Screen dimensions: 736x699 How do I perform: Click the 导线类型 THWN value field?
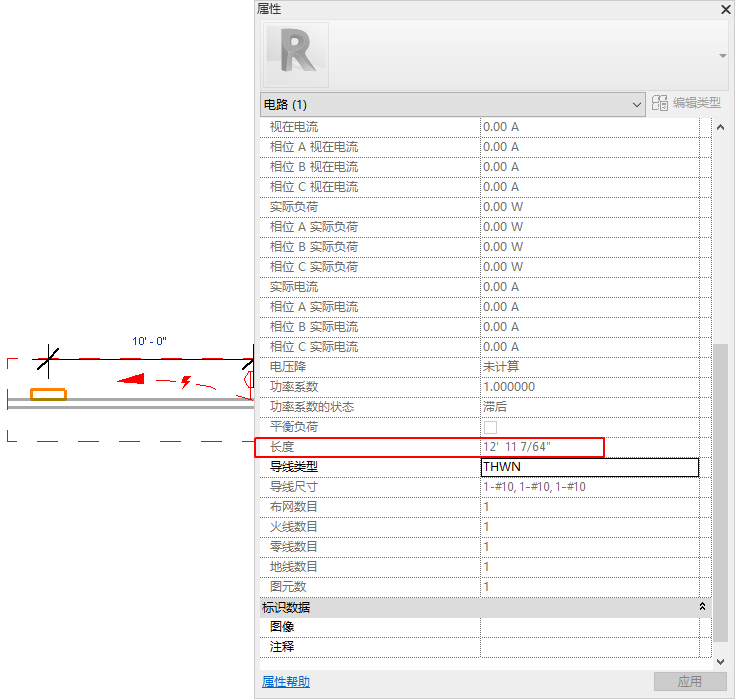pos(589,467)
